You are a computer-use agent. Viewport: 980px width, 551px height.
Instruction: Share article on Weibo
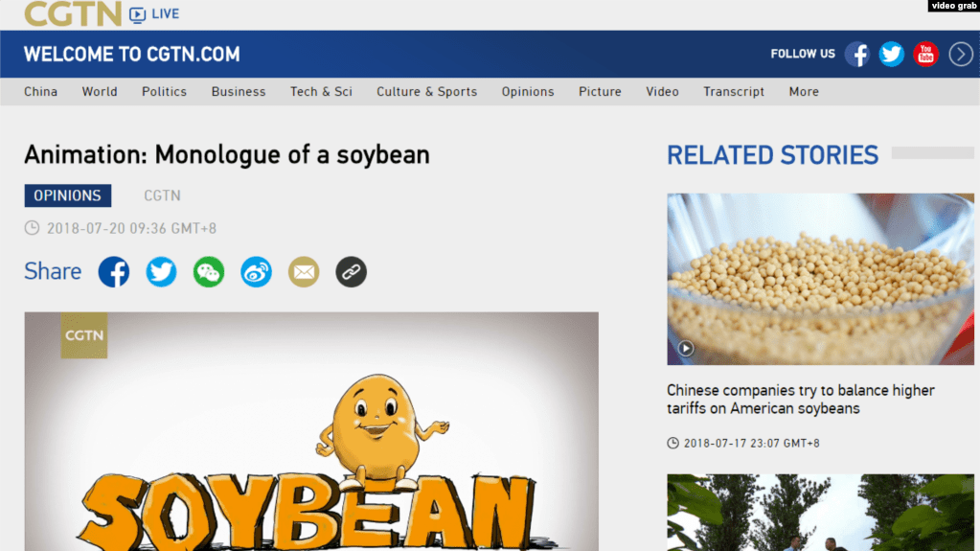tap(256, 272)
